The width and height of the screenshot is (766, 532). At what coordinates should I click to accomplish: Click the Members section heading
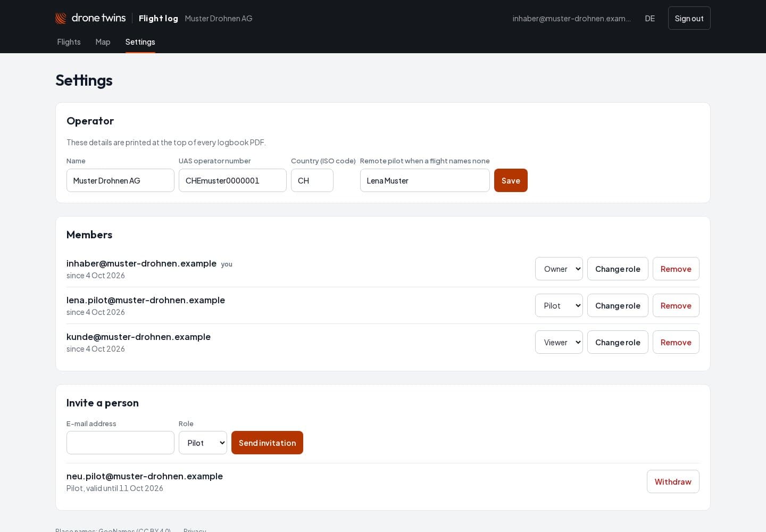(x=89, y=235)
